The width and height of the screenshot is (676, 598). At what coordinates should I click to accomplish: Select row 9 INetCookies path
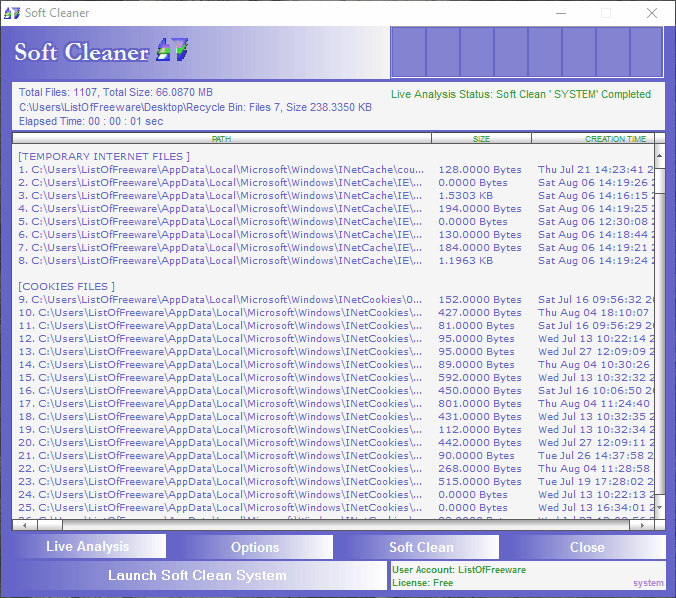pyautogui.click(x=220, y=300)
